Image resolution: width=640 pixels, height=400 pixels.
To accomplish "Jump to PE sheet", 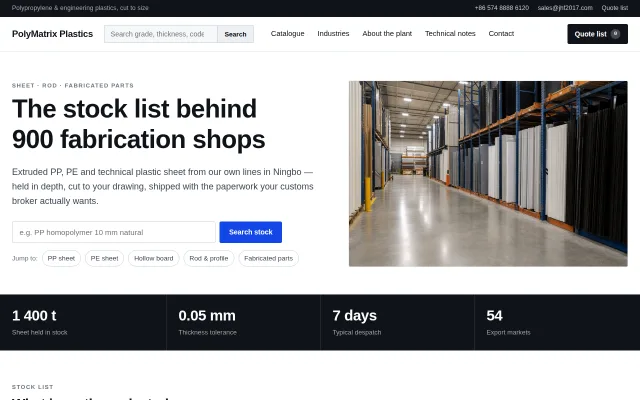I will tap(104, 258).
